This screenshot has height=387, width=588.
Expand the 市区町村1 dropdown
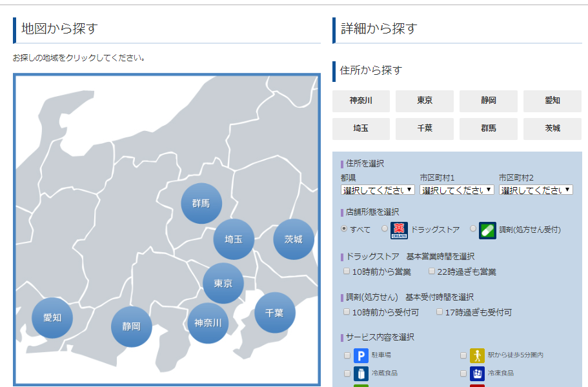pyautogui.click(x=457, y=190)
